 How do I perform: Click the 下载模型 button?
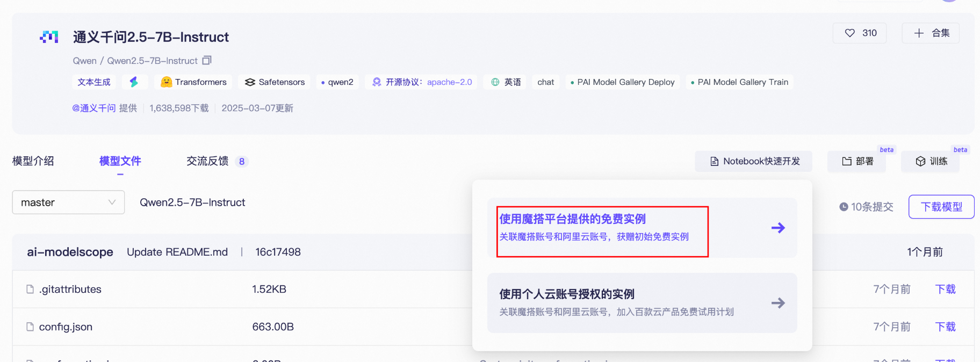941,207
